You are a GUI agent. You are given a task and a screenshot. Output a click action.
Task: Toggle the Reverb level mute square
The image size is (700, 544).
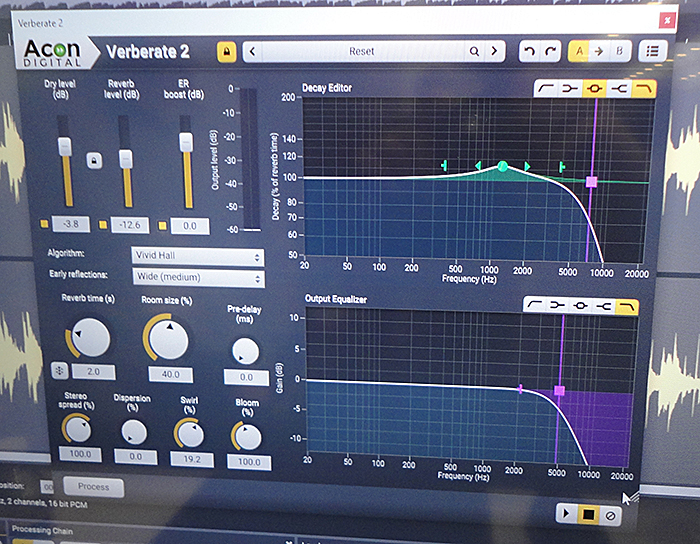pos(103,224)
